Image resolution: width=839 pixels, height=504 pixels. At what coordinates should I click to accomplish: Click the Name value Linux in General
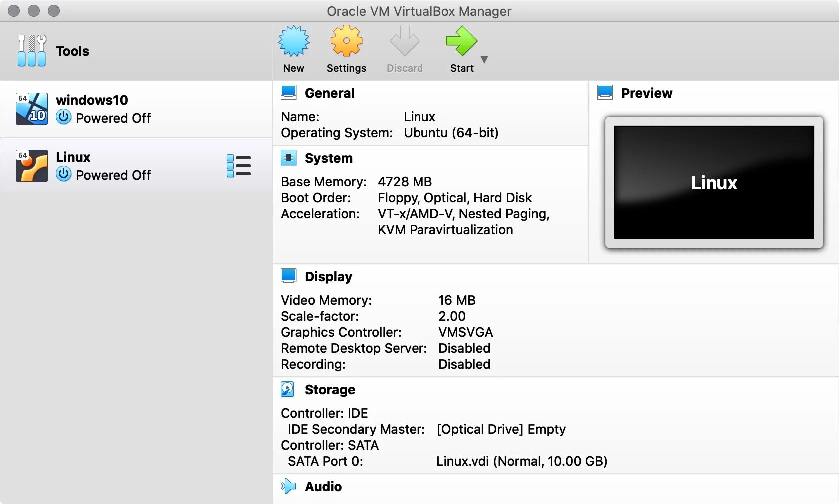coord(419,117)
